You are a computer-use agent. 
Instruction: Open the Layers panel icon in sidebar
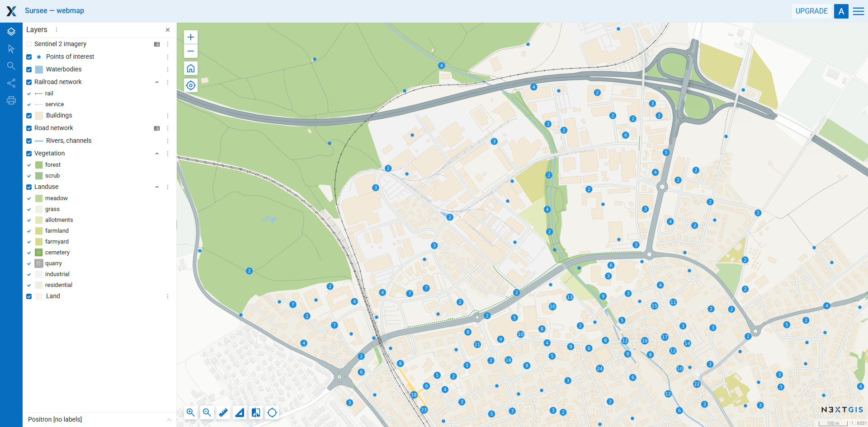(x=11, y=32)
